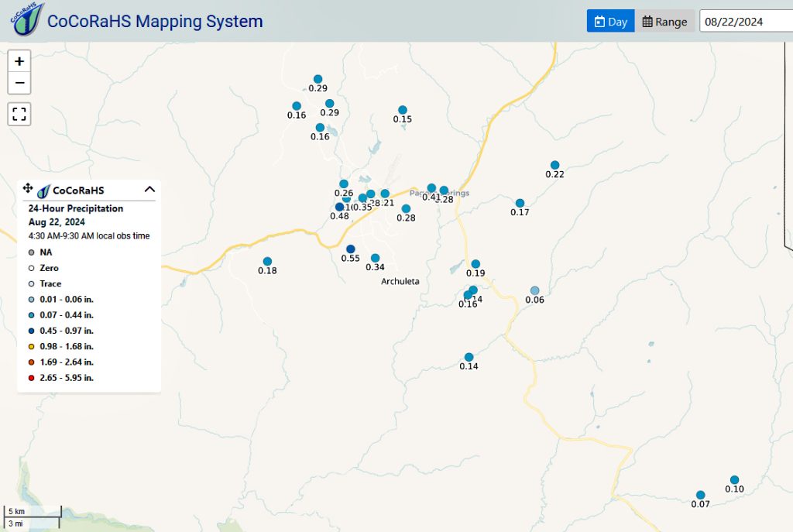Click the orange 1.69 - 2.64 in. swatch
The width and height of the screenshot is (793, 532).
coord(31,362)
